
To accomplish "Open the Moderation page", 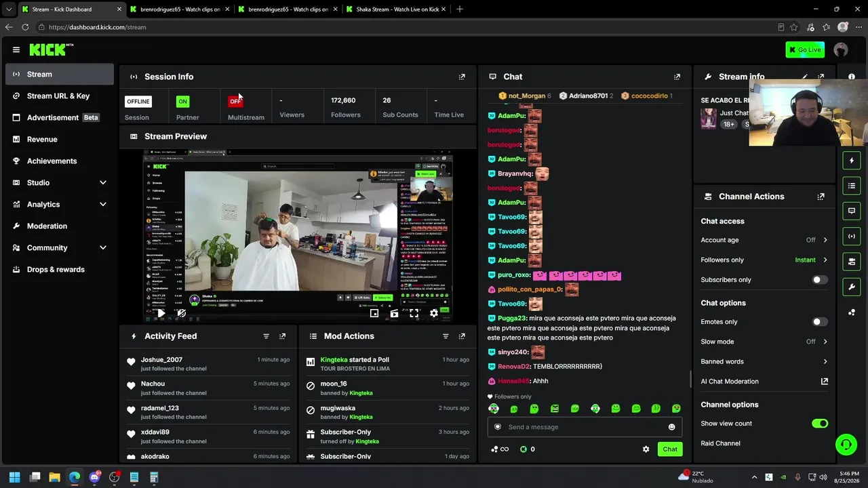I will pos(60,226).
